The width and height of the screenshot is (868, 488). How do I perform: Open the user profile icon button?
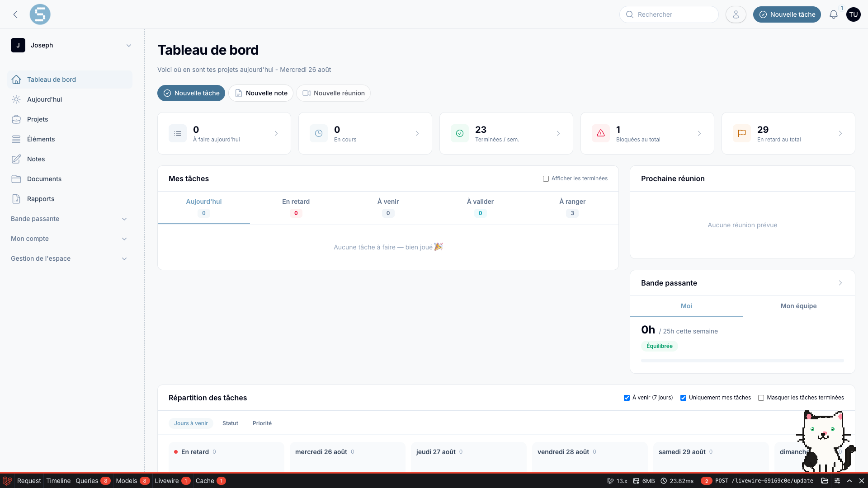[x=736, y=14]
